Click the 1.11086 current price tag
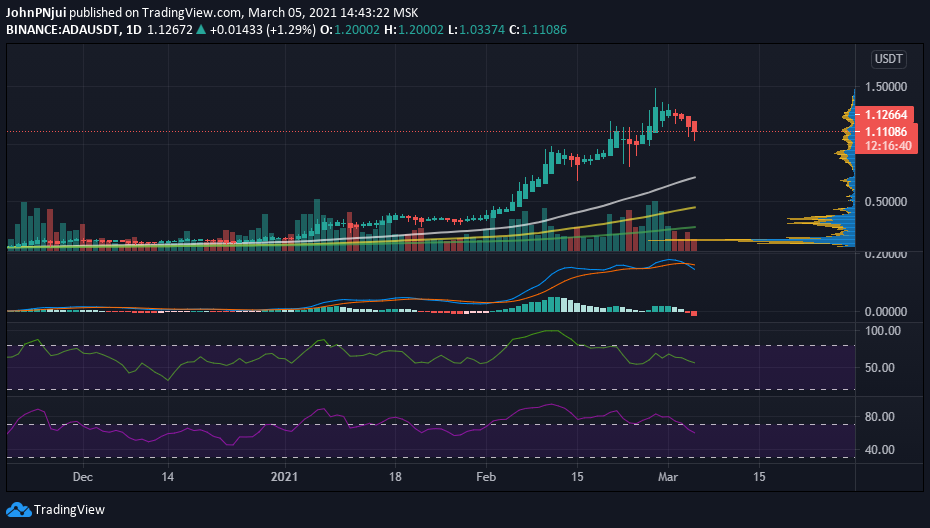The width and height of the screenshot is (930, 528). click(886, 132)
